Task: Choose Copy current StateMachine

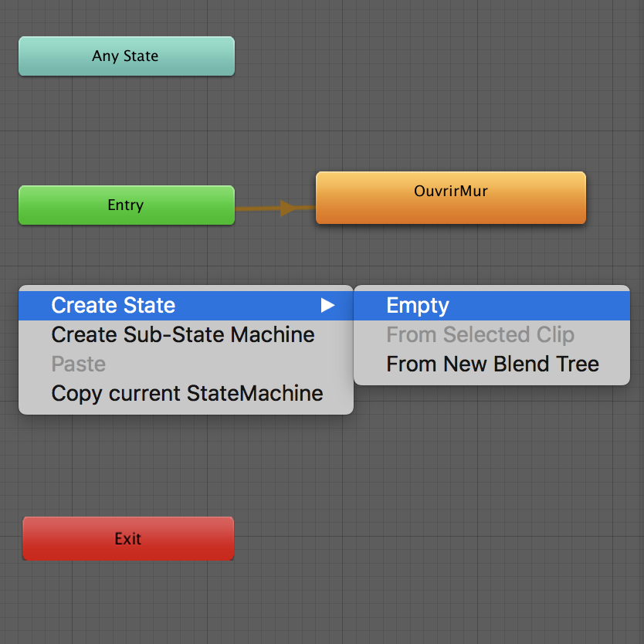Action: [x=187, y=394]
